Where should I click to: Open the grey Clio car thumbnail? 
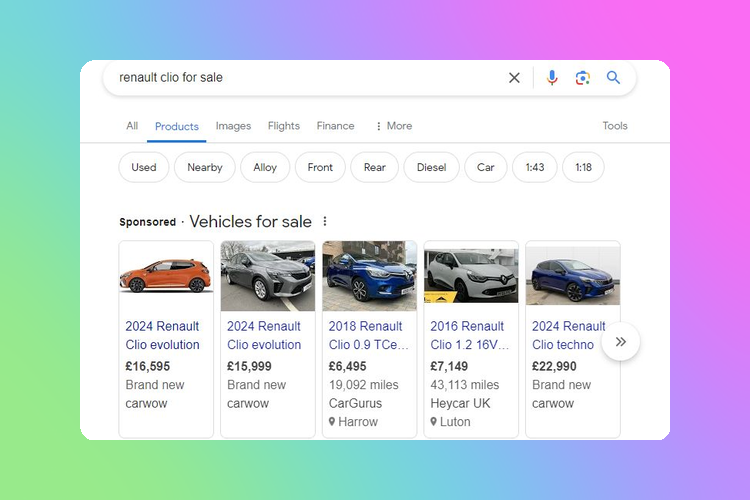[268, 276]
